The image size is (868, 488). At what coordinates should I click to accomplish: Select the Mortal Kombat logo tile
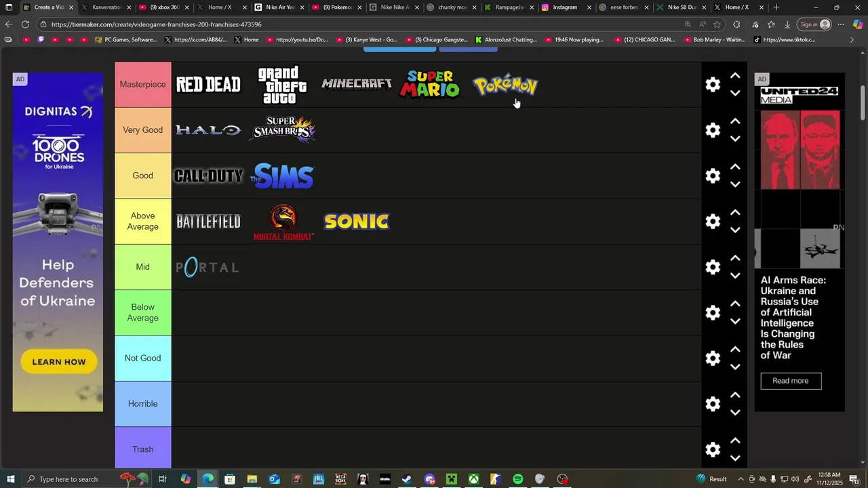(282, 222)
